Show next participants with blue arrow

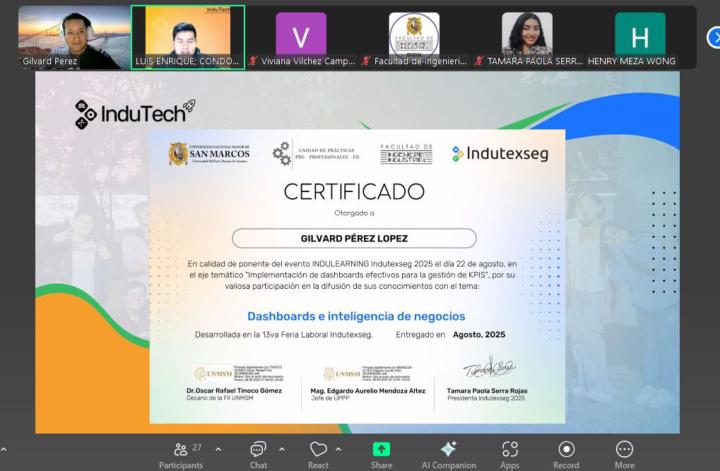coord(714,38)
